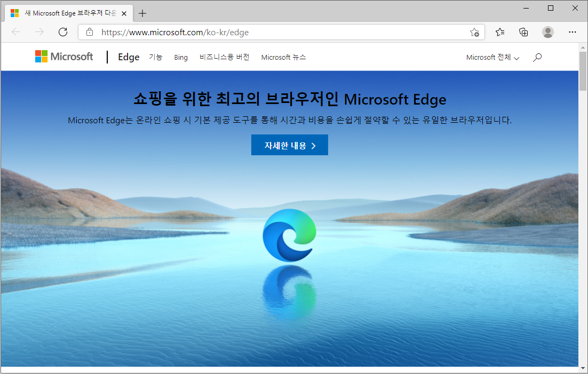This screenshot has height=374, width=588.
Task: Add this page to favorites star icon
Action: [x=474, y=32]
